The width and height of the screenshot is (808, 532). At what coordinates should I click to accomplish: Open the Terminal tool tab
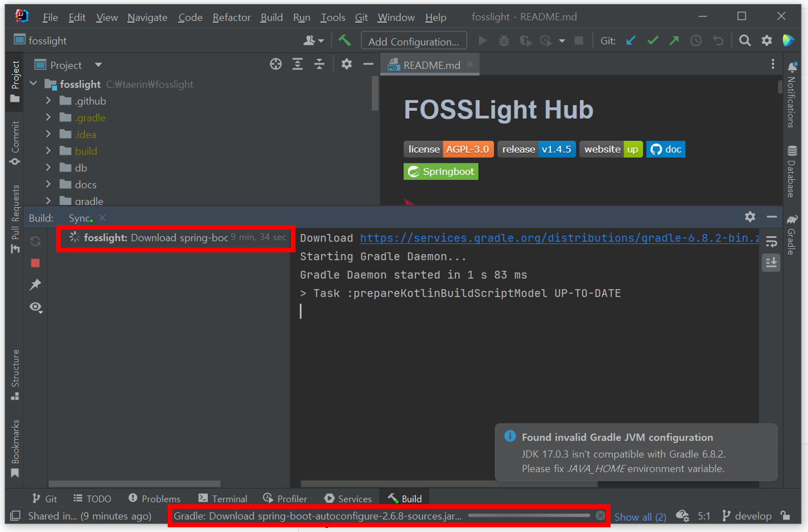click(x=223, y=499)
